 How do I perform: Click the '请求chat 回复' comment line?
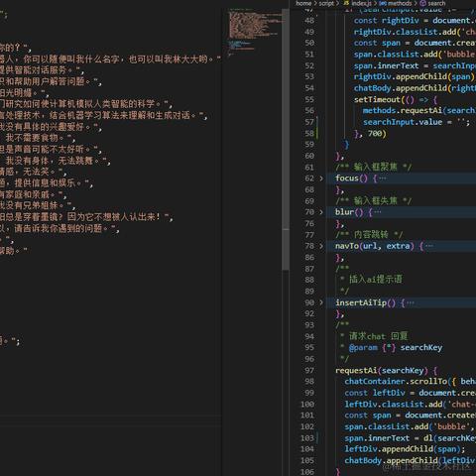378,336
